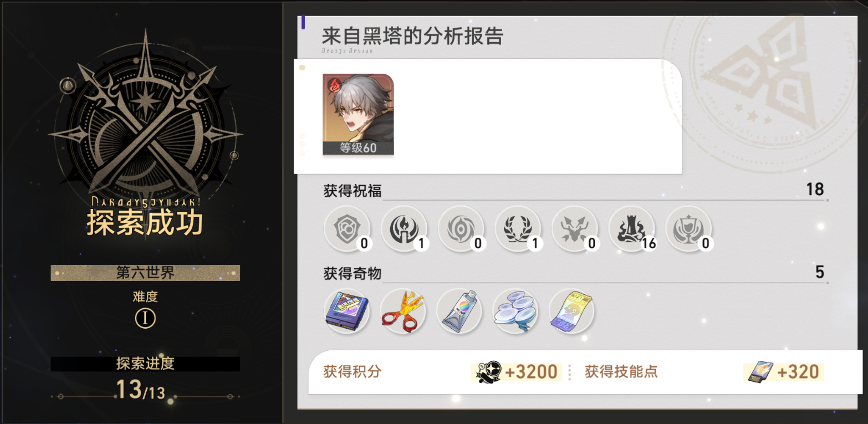Select the purple and yellow ticket curio
Screen dimensions: 868x424
click(x=571, y=311)
